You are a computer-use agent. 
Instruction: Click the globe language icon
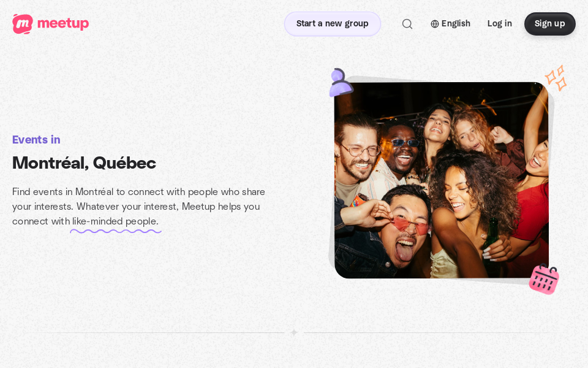[x=435, y=24]
